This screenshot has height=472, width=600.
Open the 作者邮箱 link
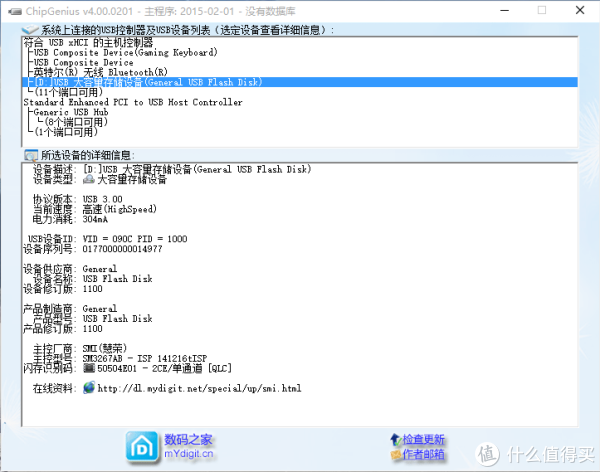point(423,454)
